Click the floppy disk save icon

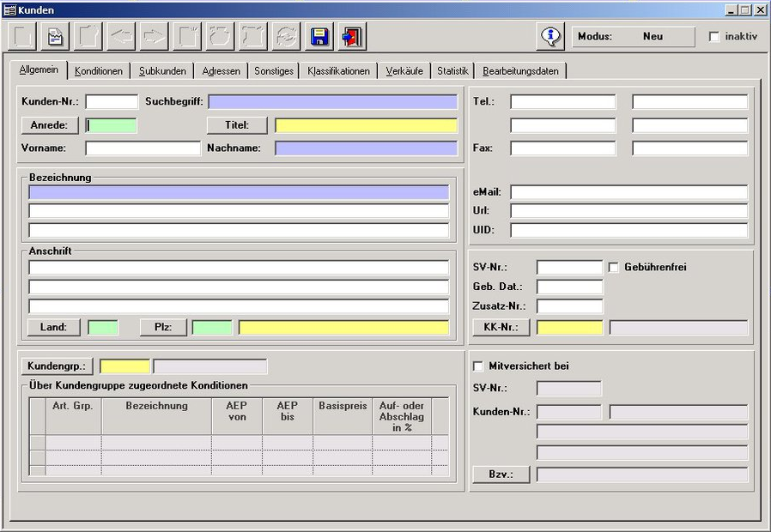click(x=320, y=37)
